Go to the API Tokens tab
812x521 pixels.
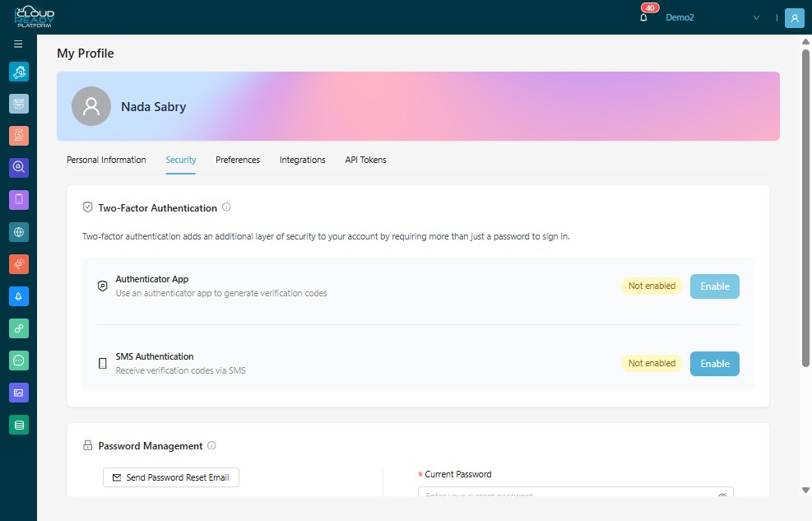coord(365,160)
